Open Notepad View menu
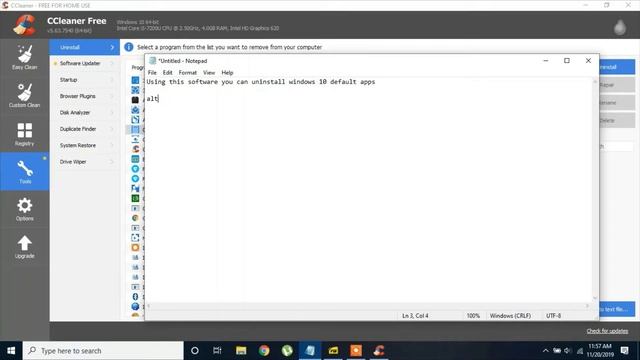The image size is (640, 360). coord(209,72)
